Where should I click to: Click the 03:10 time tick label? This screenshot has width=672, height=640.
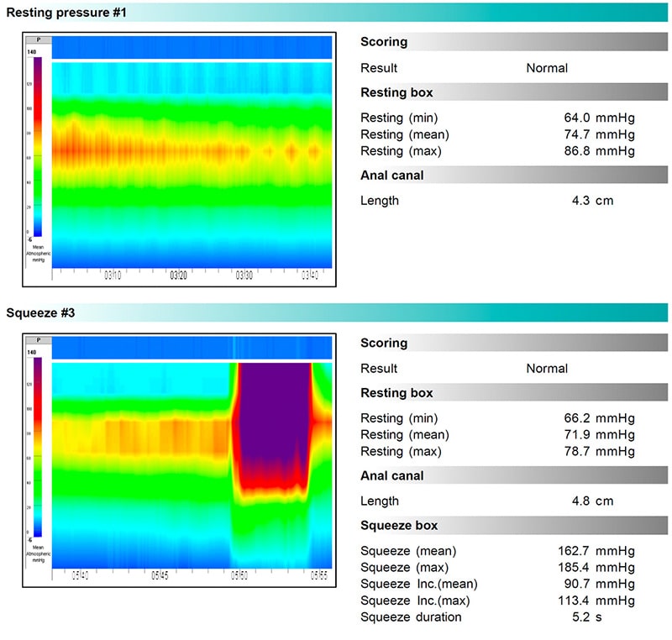point(113,275)
